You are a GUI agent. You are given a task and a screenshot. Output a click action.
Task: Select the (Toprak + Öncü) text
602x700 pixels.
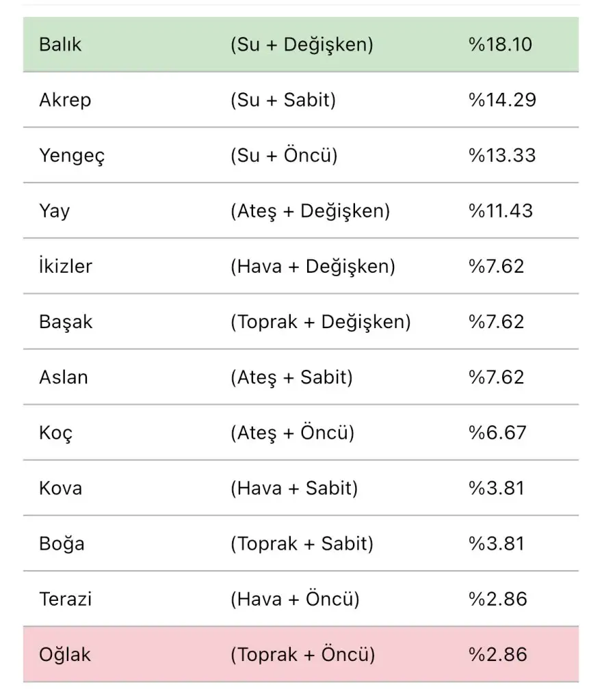click(303, 655)
